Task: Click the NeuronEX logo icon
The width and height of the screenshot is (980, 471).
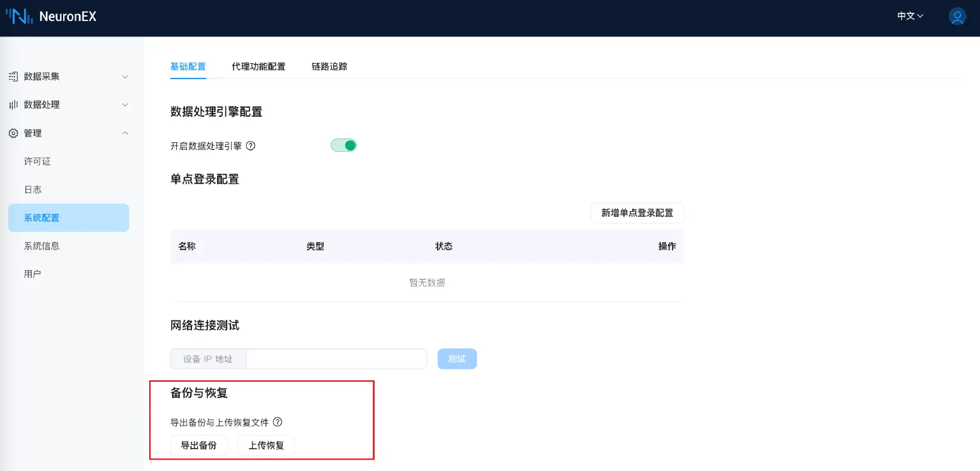Action: [19, 16]
